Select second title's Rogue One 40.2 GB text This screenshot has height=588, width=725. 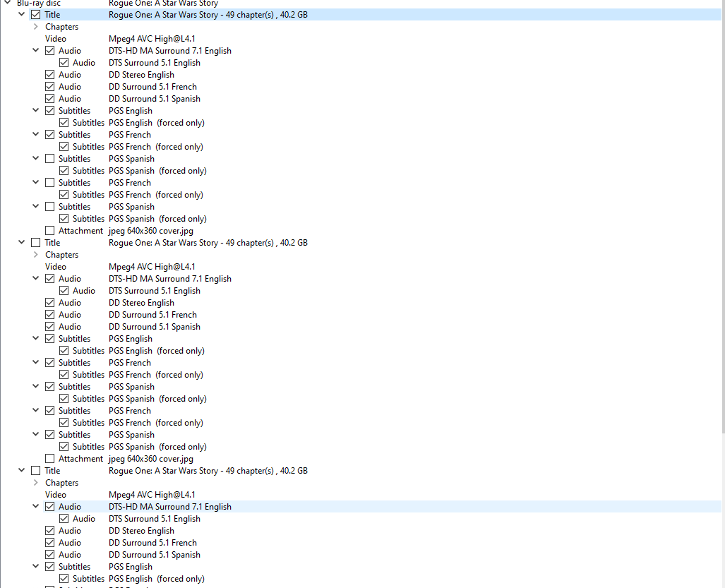[x=208, y=243]
